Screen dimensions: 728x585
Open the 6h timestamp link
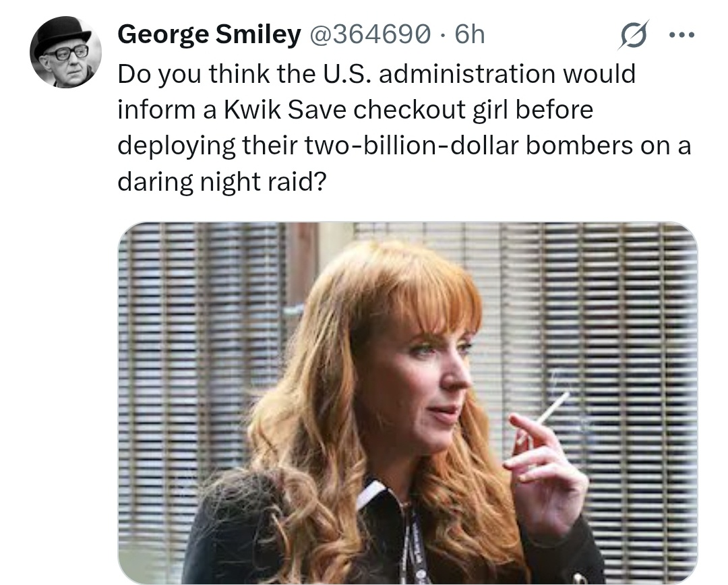[x=469, y=34]
